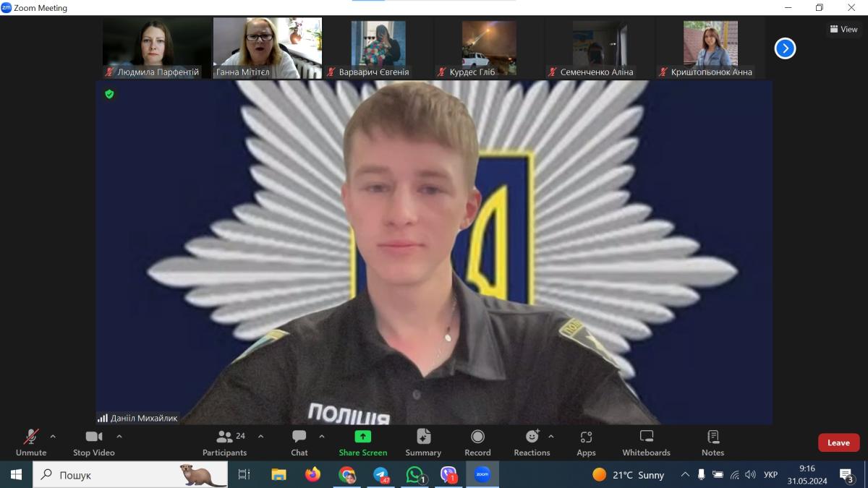Select Криштопьонок Анна video thumbnail
The image size is (868, 488).
(710, 48)
